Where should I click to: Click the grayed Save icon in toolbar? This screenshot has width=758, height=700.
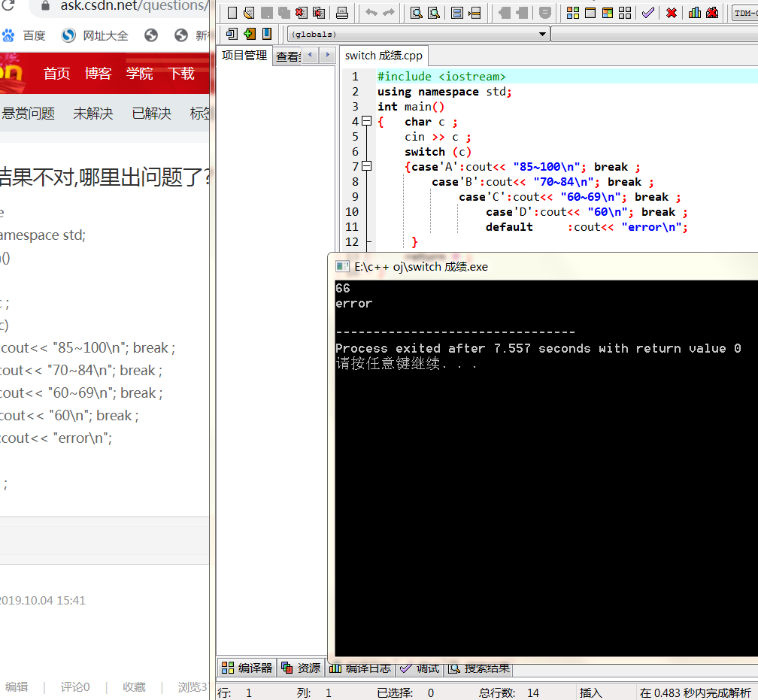tap(266, 13)
